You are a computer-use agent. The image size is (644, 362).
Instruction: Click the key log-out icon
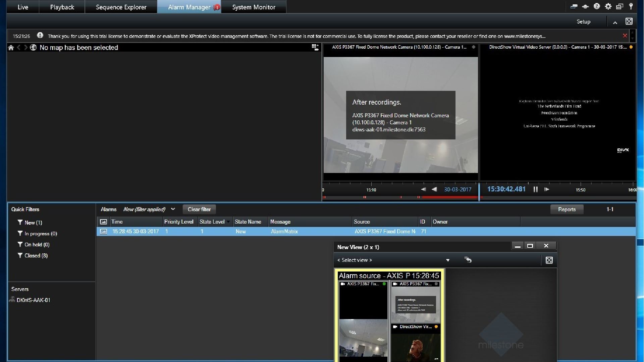pyautogui.click(x=631, y=6)
